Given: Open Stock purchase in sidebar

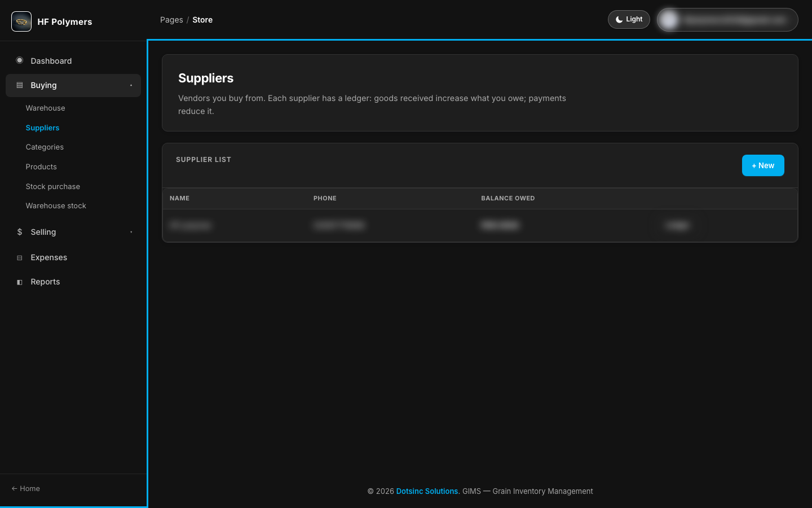Looking at the screenshot, I should tap(53, 186).
